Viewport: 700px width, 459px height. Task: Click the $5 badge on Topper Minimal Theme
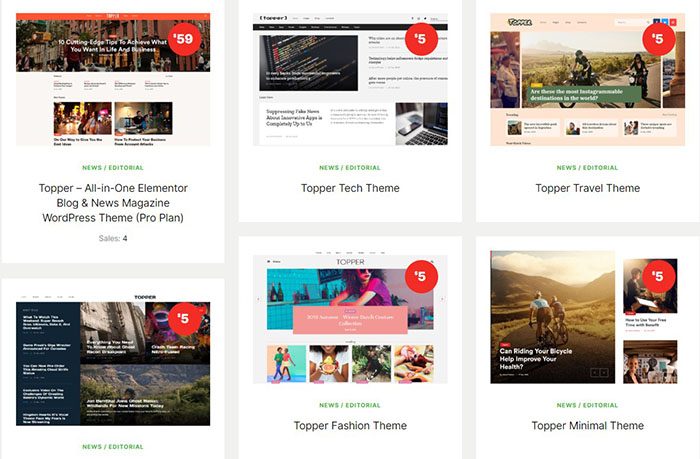657,277
